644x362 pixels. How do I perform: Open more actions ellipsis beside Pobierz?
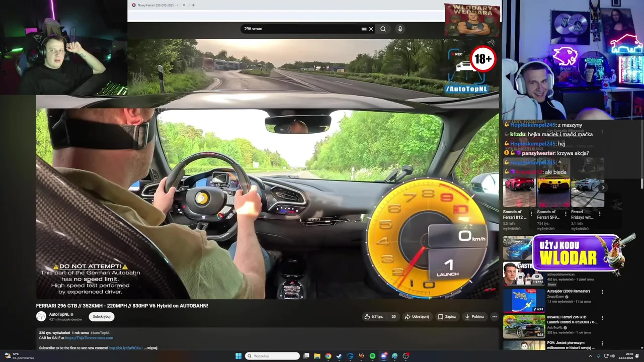click(x=495, y=317)
